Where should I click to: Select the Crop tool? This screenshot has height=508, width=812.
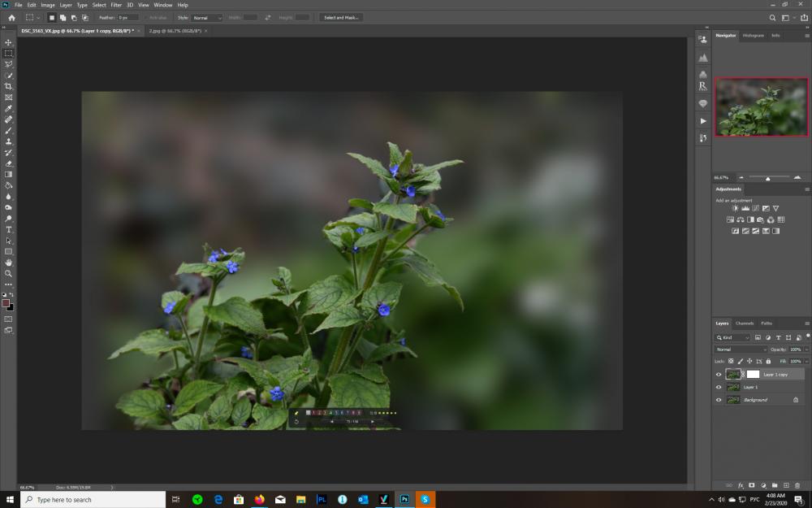(x=8, y=87)
